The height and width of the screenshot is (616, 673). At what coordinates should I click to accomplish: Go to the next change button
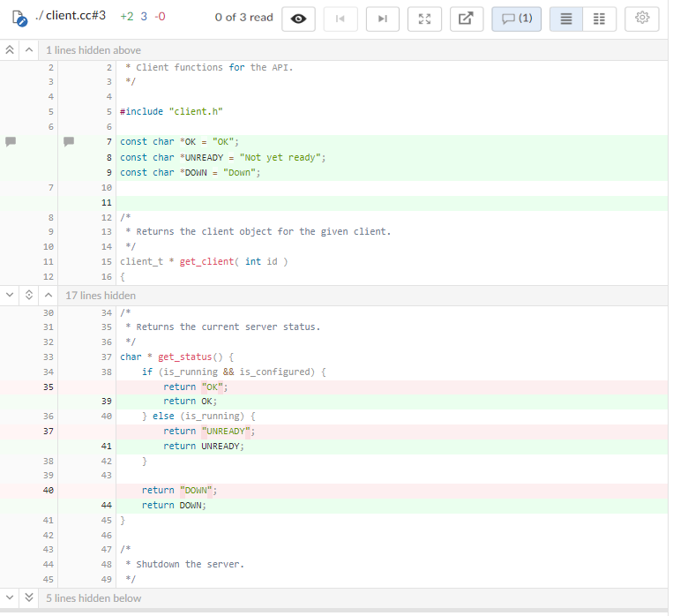[x=383, y=19]
